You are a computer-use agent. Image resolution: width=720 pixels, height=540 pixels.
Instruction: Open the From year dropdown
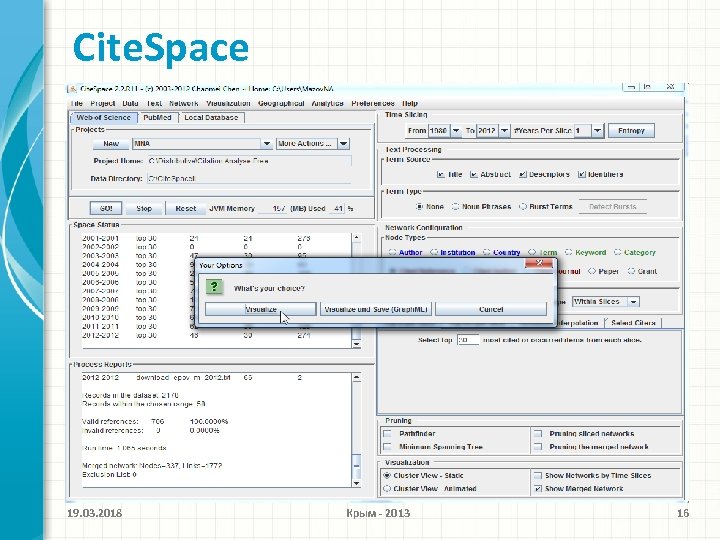click(456, 131)
